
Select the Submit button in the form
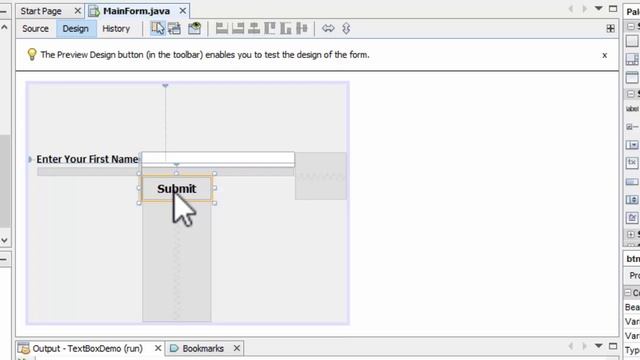176,188
